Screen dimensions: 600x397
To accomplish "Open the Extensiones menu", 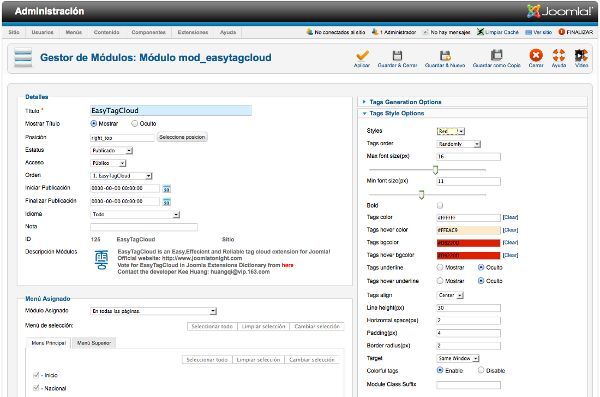I will coord(193,32).
